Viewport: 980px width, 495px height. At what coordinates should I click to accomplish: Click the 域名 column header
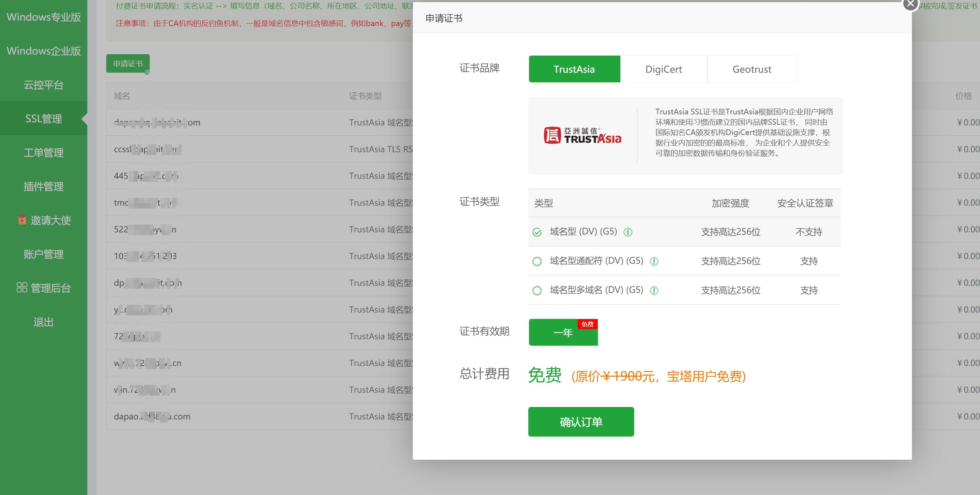click(122, 96)
